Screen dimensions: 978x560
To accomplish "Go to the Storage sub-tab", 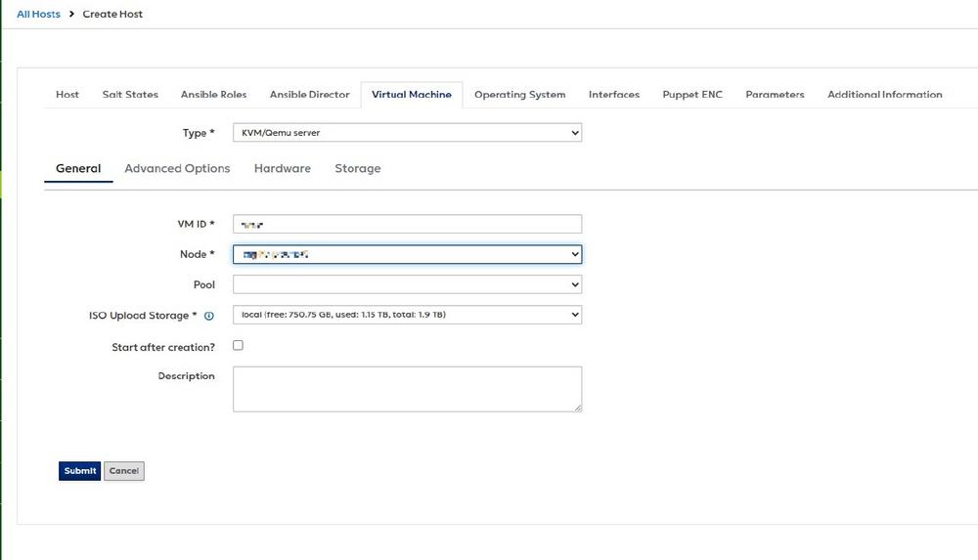I will point(357,168).
